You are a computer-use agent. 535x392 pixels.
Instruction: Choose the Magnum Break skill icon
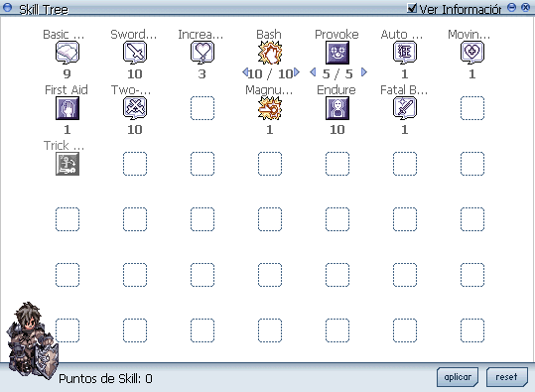pos(270,108)
